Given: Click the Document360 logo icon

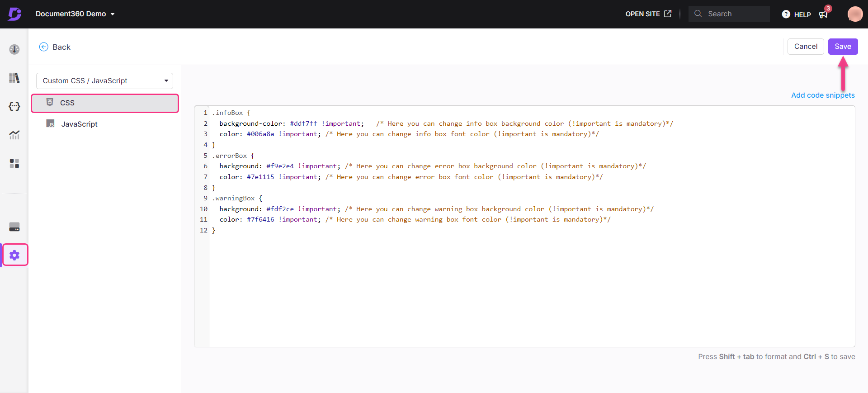Looking at the screenshot, I should click(x=14, y=14).
